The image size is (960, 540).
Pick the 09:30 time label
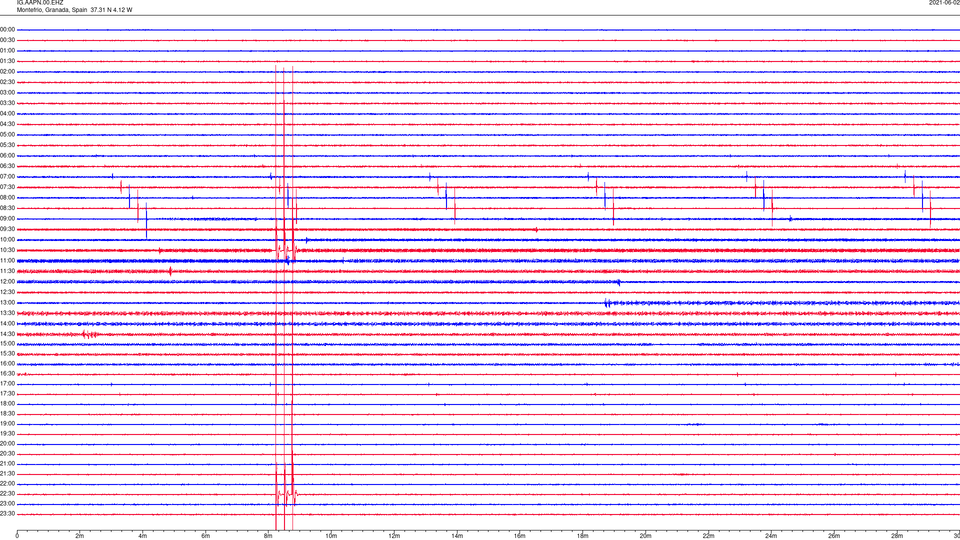click(x=7, y=229)
